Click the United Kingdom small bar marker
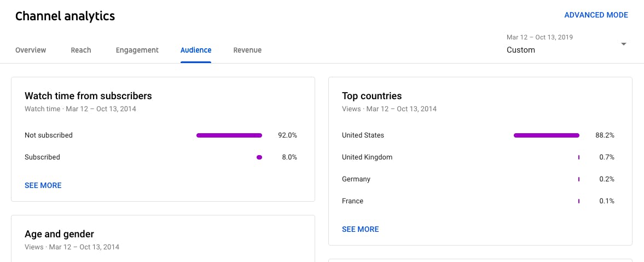 (579, 157)
